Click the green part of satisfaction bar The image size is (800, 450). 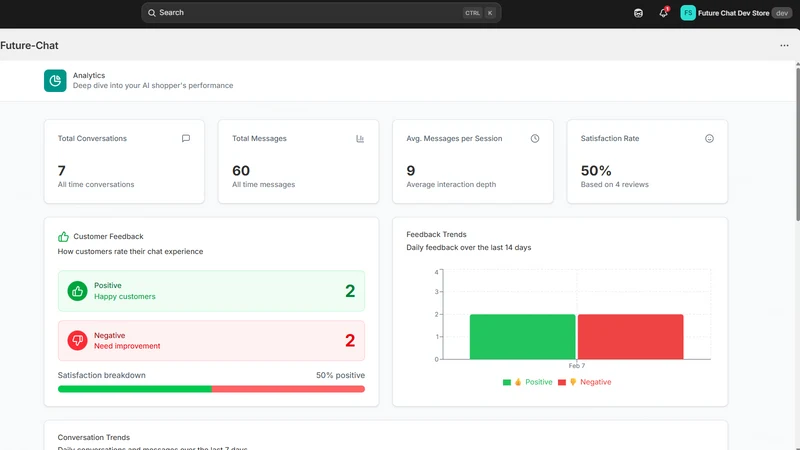[x=135, y=389]
